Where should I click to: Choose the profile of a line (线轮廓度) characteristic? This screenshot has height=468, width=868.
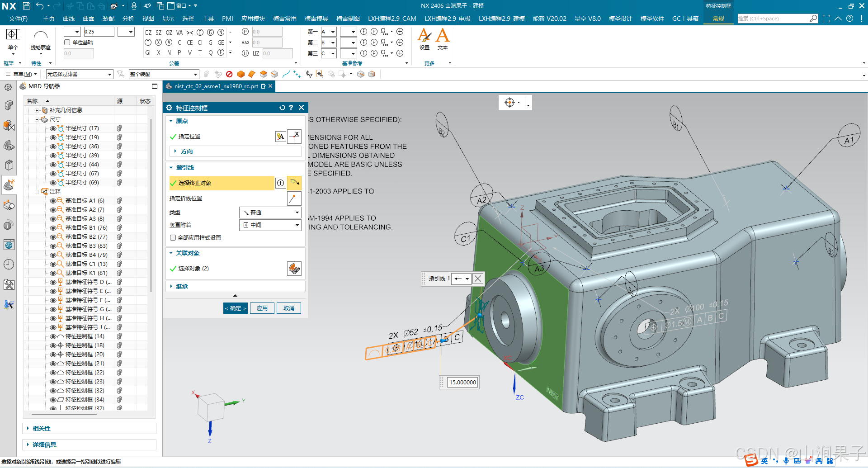pos(41,39)
